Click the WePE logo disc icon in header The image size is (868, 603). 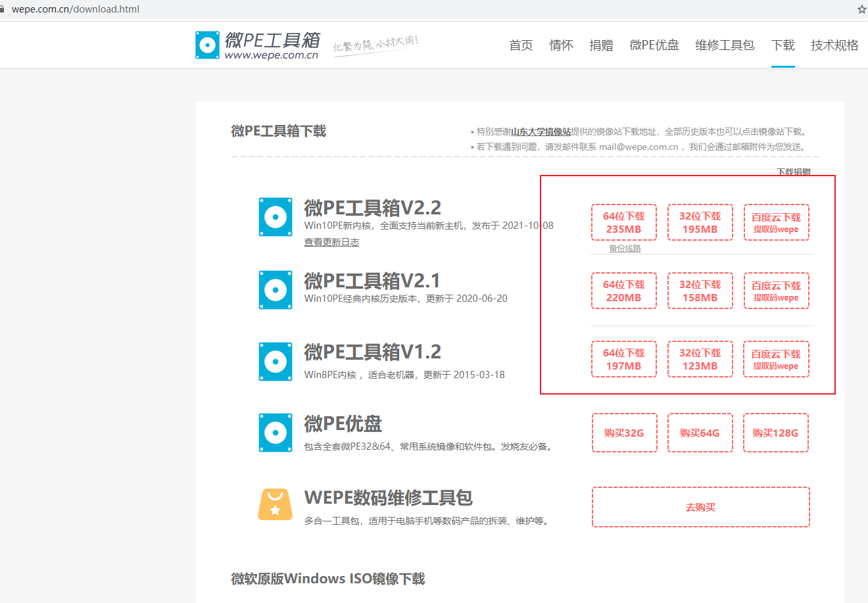click(x=207, y=45)
